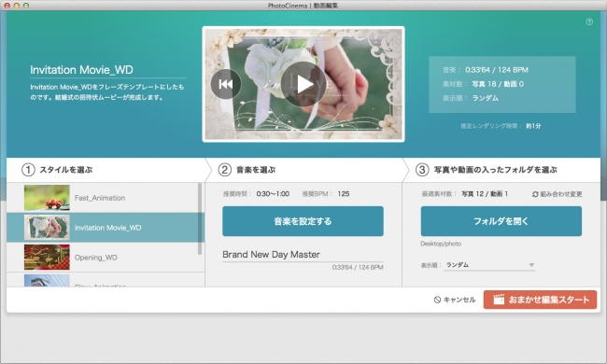607x364 pixels.
Task: Click the 組み合わせ変更 link text
Action: pyautogui.click(x=561, y=194)
